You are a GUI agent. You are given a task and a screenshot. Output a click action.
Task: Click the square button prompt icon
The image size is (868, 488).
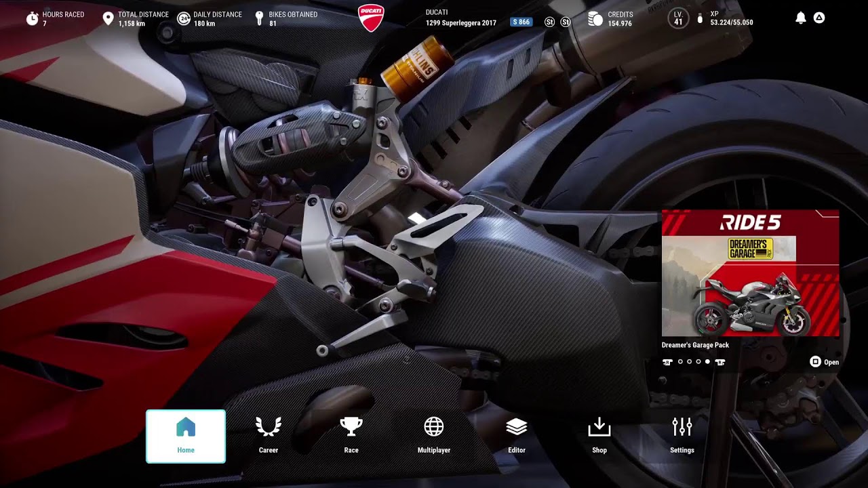click(816, 362)
